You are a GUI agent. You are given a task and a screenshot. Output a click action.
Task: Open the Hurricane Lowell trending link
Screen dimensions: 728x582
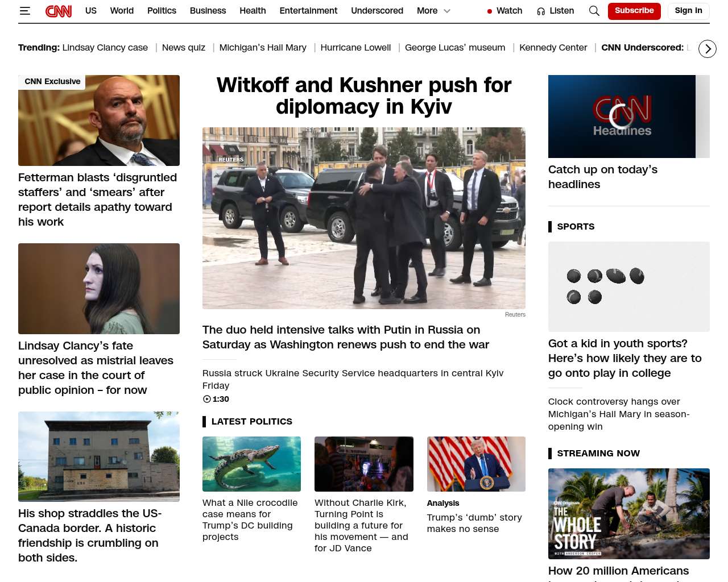coord(355,48)
